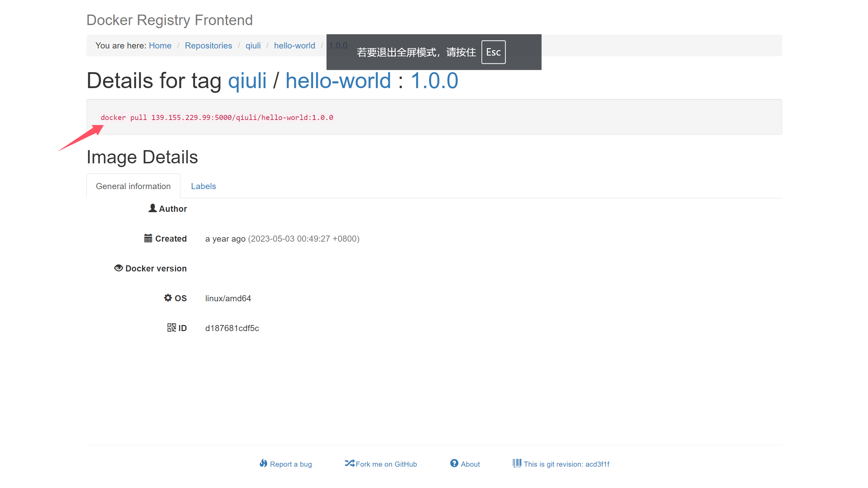Click the user icon beside Author

[x=153, y=208]
